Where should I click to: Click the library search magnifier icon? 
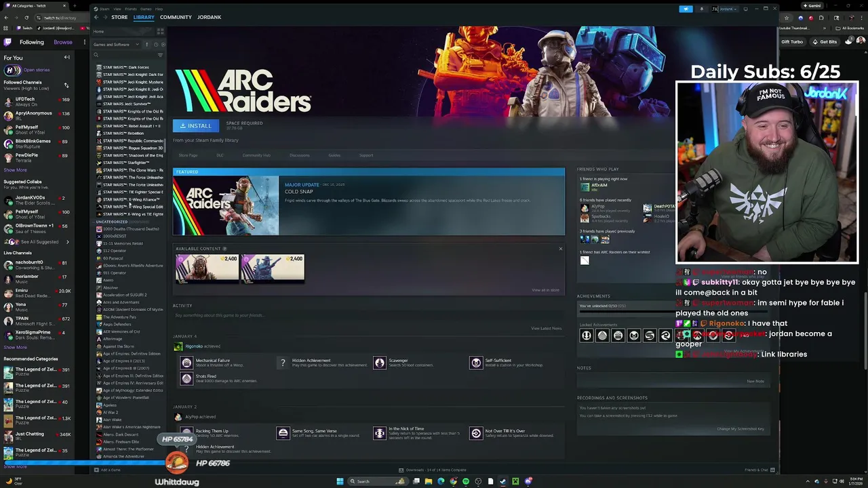(x=96, y=55)
